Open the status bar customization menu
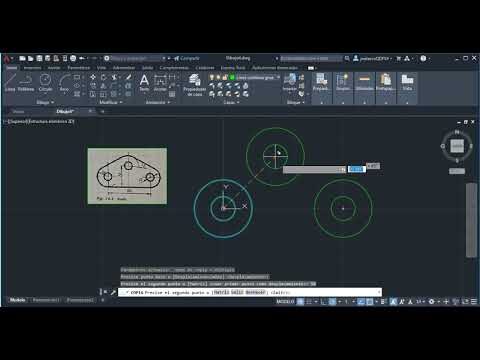Viewport: 480px width, 360px height. [x=474, y=301]
